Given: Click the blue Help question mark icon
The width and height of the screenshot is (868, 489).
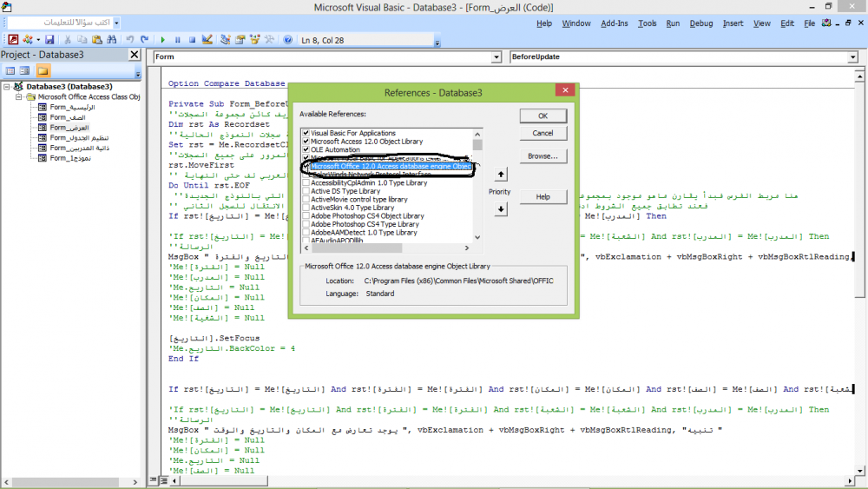Looking at the screenshot, I should [288, 40].
